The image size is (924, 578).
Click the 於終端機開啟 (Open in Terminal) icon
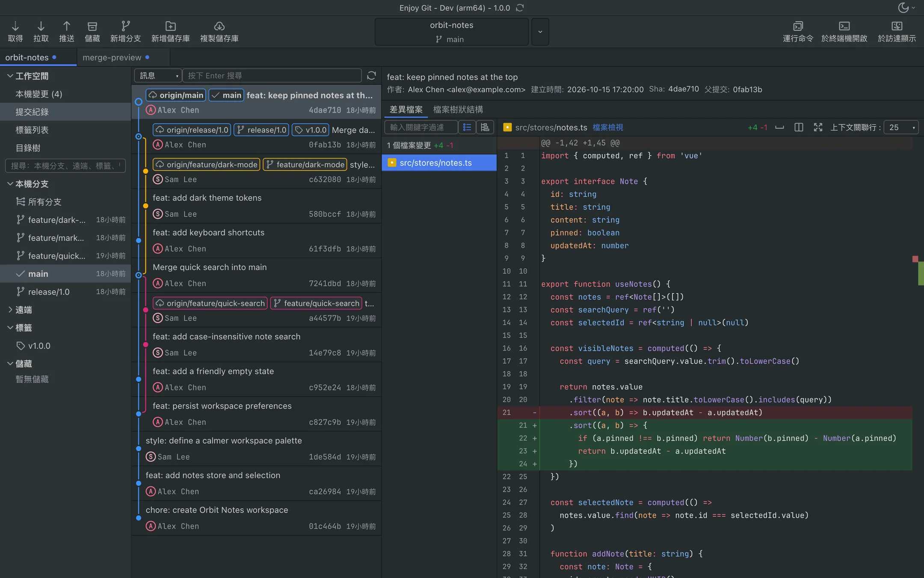844,27
